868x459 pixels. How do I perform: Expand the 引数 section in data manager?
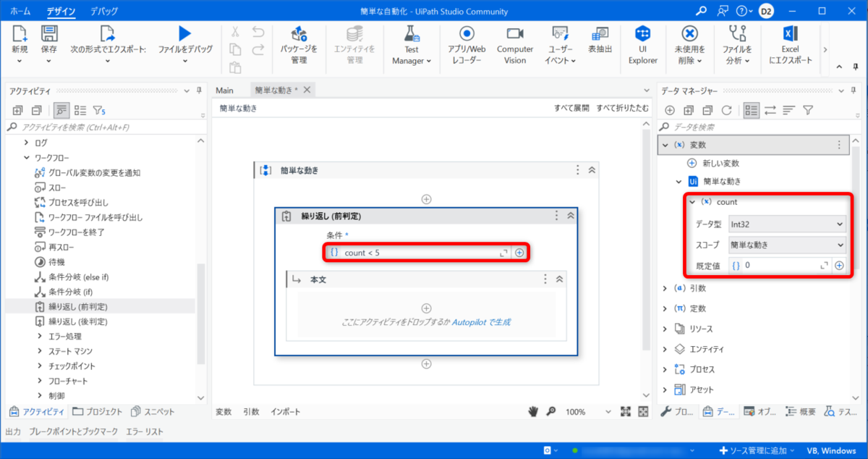click(665, 287)
